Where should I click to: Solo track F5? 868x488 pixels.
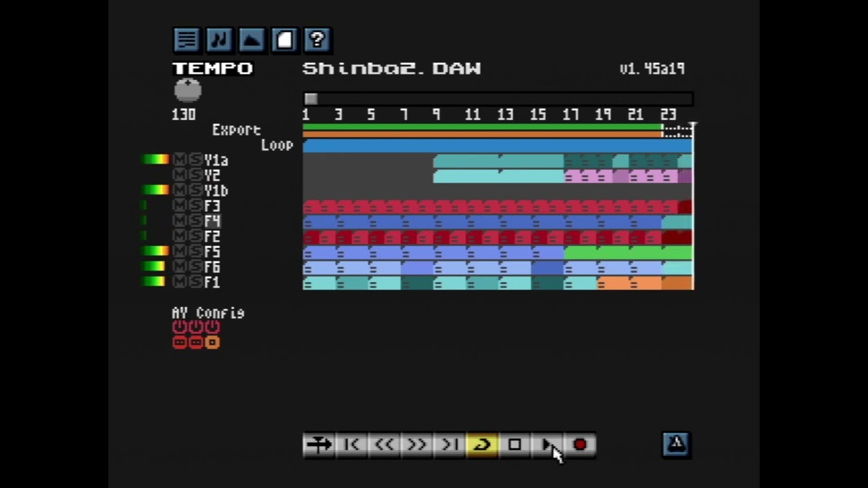tap(195, 251)
